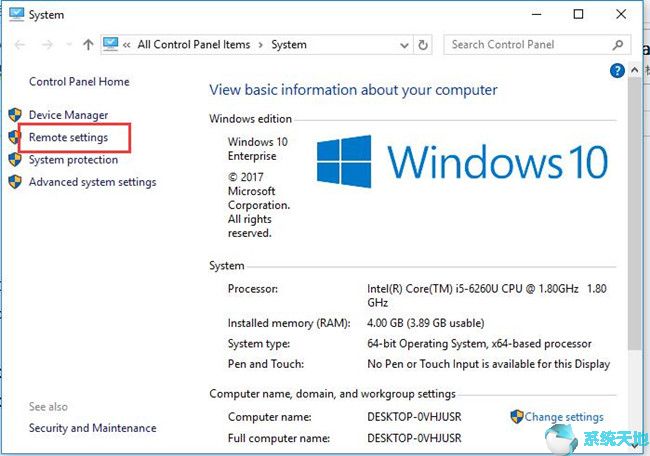The width and height of the screenshot is (650, 456).
Task: Click the shield icon beside Change settings
Action: coord(517,417)
